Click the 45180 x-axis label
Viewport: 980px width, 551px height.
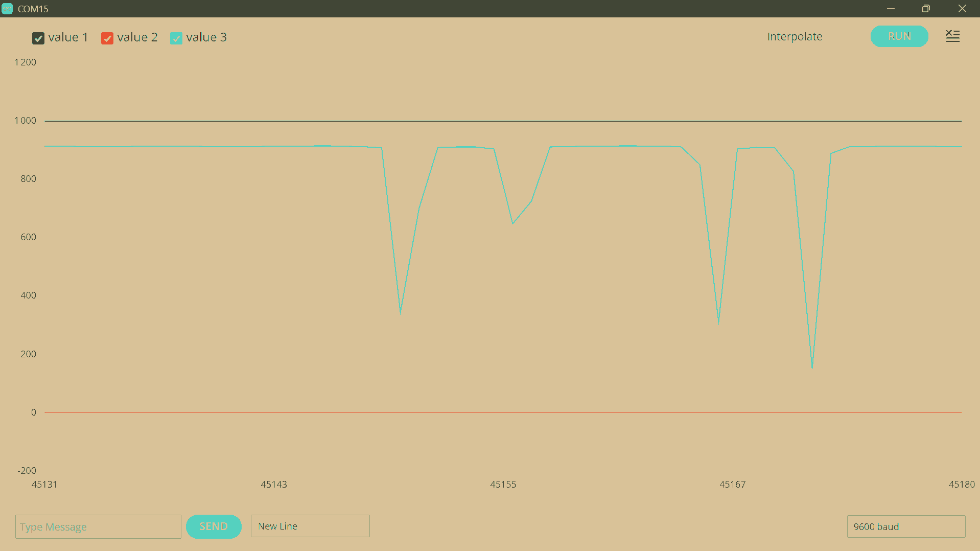point(962,485)
